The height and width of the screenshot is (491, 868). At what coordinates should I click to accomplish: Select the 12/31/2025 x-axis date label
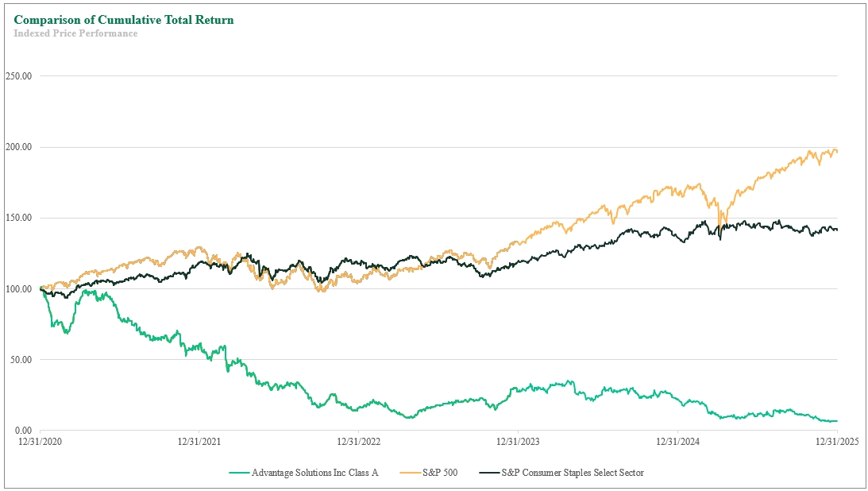tap(837, 441)
